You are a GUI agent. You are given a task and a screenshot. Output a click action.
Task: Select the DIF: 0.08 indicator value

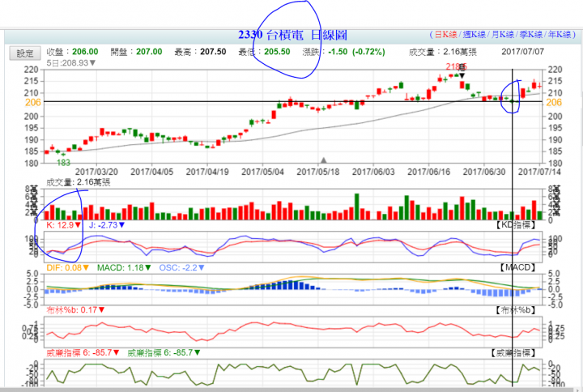[x=68, y=267]
